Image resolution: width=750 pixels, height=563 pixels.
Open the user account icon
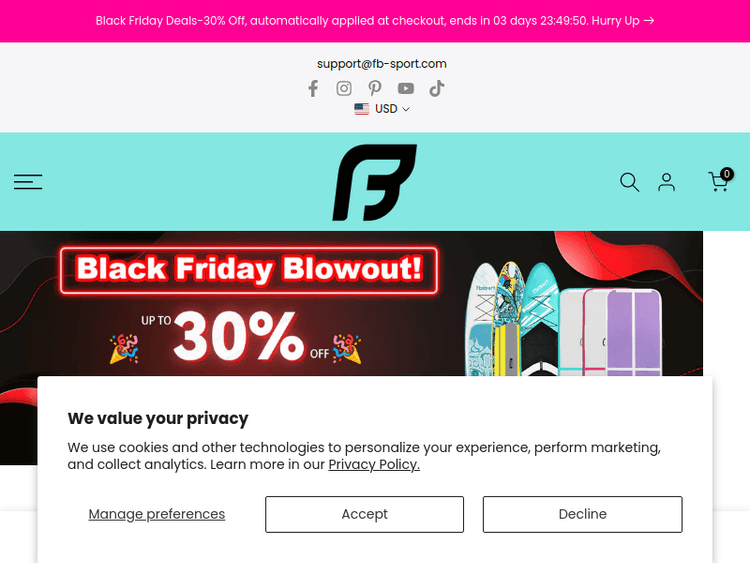[x=666, y=182]
